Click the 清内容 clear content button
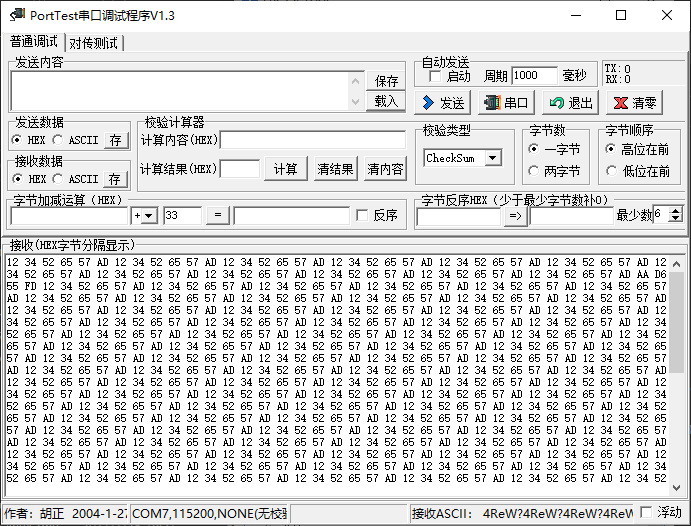Screen dimensions: 691x526 (x=386, y=169)
